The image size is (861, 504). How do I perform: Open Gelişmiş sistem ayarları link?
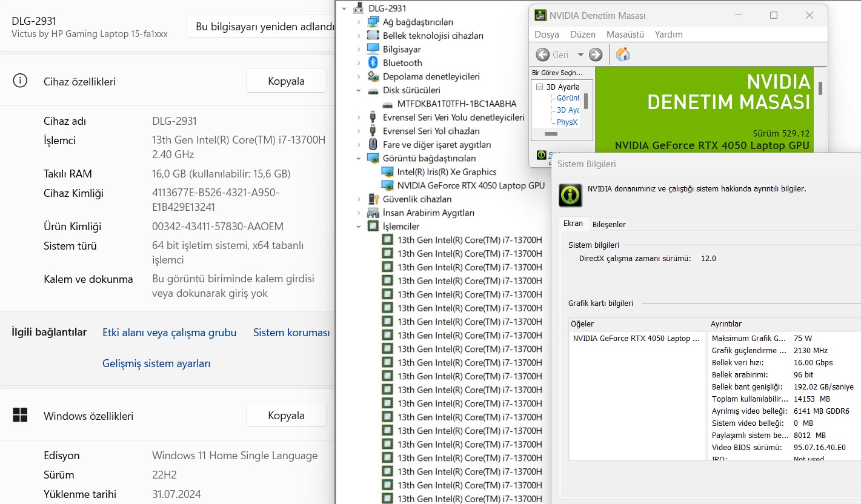[156, 363]
